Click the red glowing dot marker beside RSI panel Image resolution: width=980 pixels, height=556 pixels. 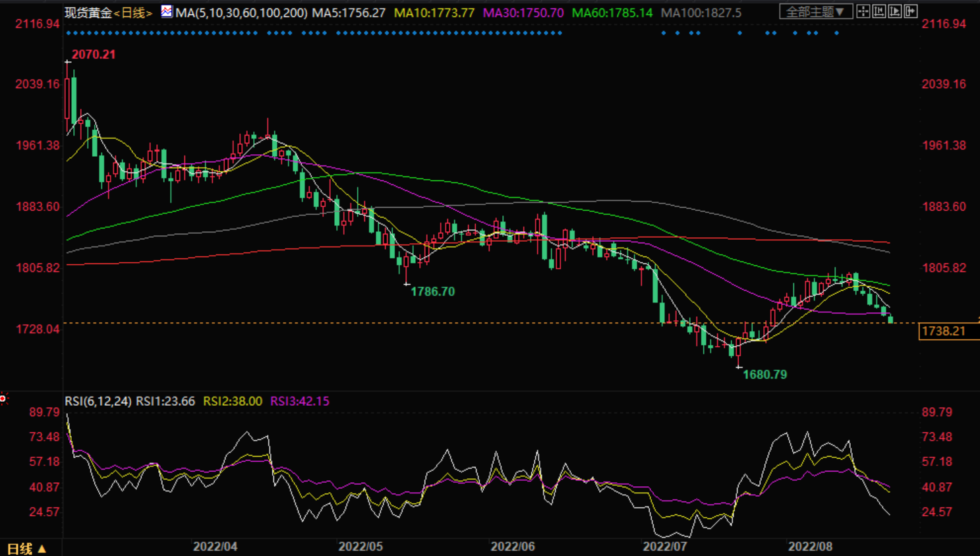[x=3, y=399]
